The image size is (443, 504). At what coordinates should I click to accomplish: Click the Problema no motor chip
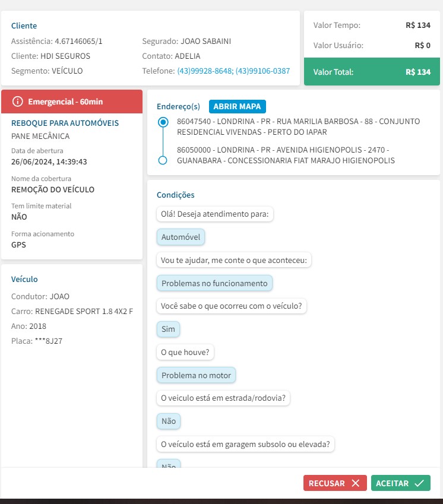coord(196,375)
